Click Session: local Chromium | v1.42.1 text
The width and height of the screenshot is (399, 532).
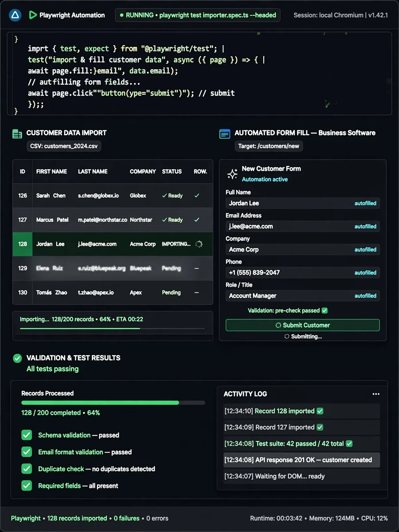340,15
